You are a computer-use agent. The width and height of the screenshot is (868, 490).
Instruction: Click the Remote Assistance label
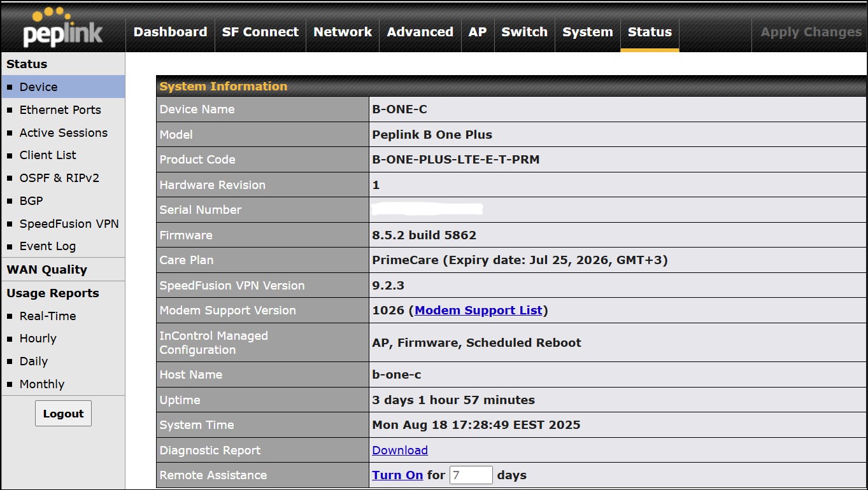pyautogui.click(x=213, y=475)
